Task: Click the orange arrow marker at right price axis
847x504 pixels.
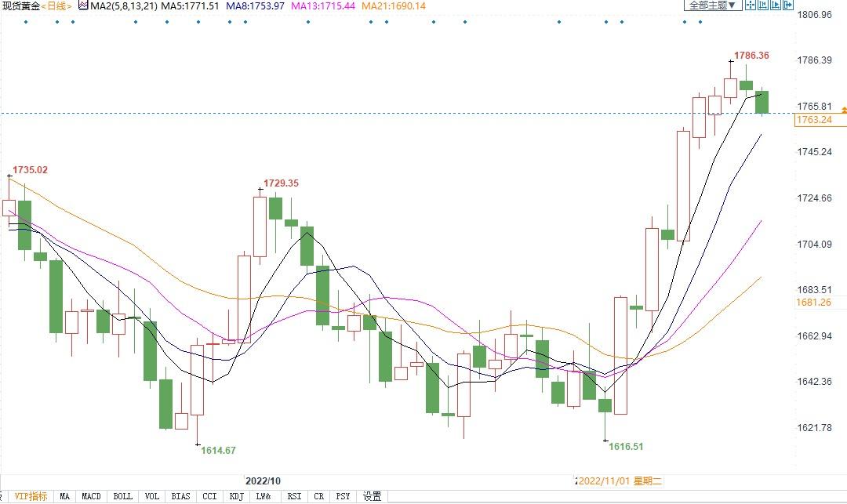Action: (x=843, y=109)
